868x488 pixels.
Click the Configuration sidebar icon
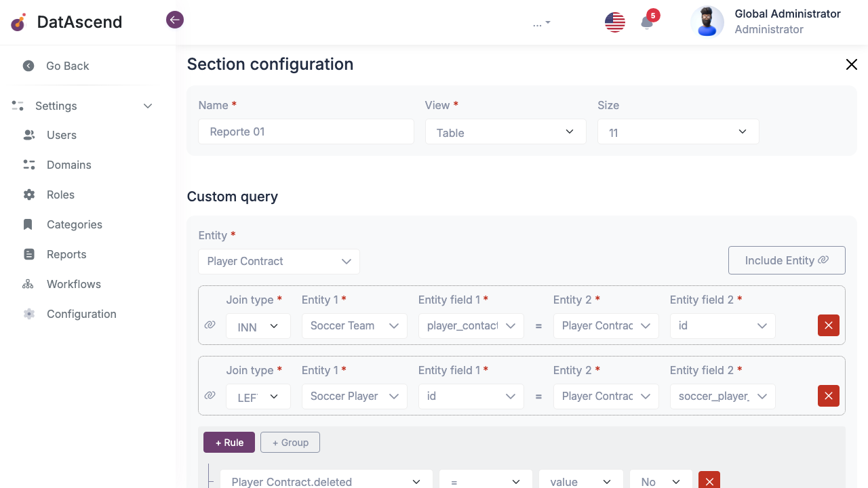[x=29, y=314]
